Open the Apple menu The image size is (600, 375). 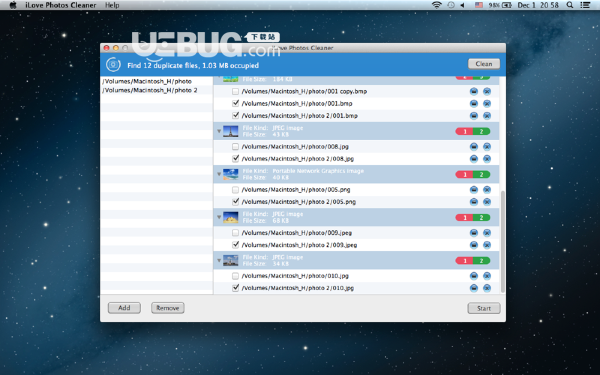pos(13,5)
